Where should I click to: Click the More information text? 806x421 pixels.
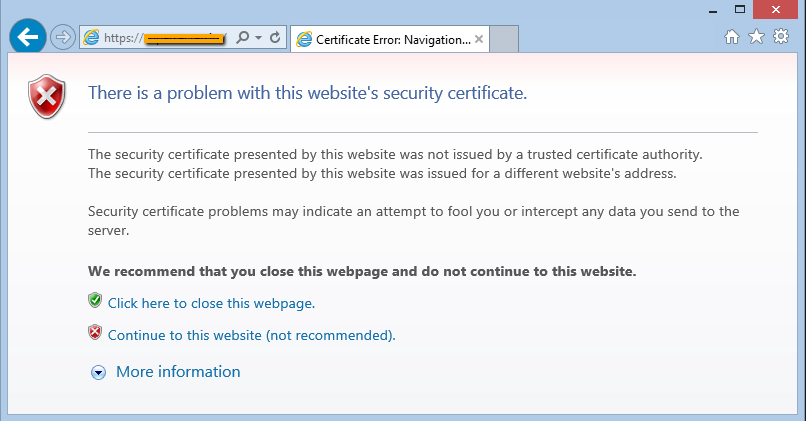[178, 372]
